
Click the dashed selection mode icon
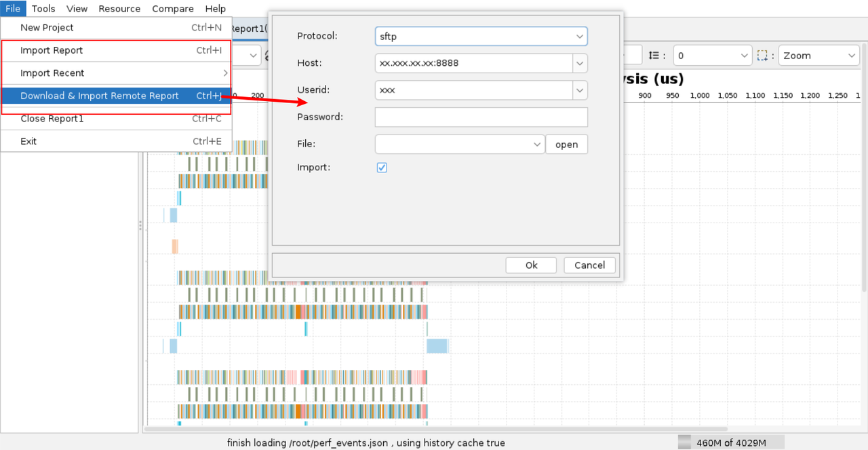tap(763, 56)
